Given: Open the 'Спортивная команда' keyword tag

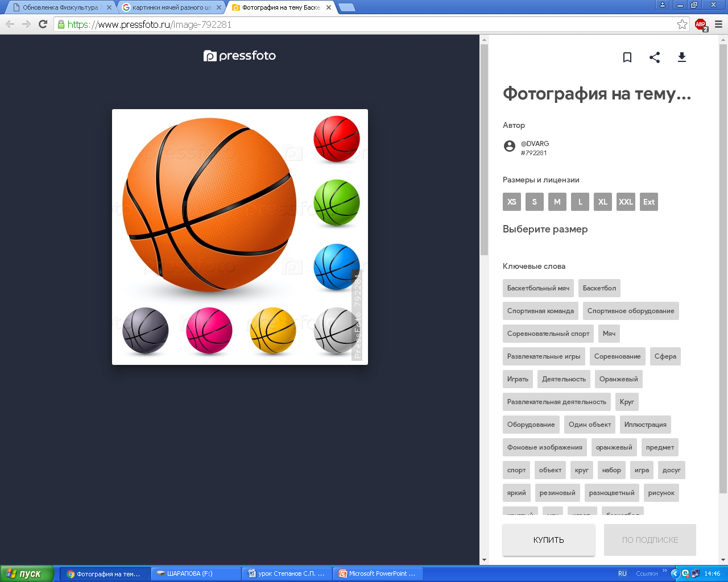Looking at the screenshot, I should point(540,311).
